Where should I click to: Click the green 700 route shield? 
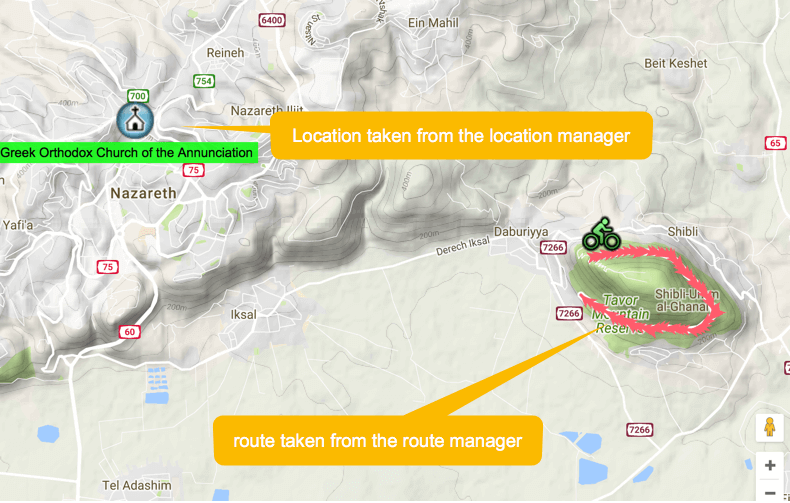coord(138,96)
